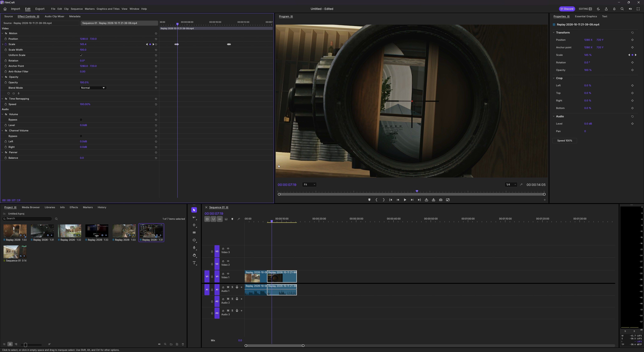Play the Program monitor
The height and width of the screenshot is (352, 644).
pos(405,200)
